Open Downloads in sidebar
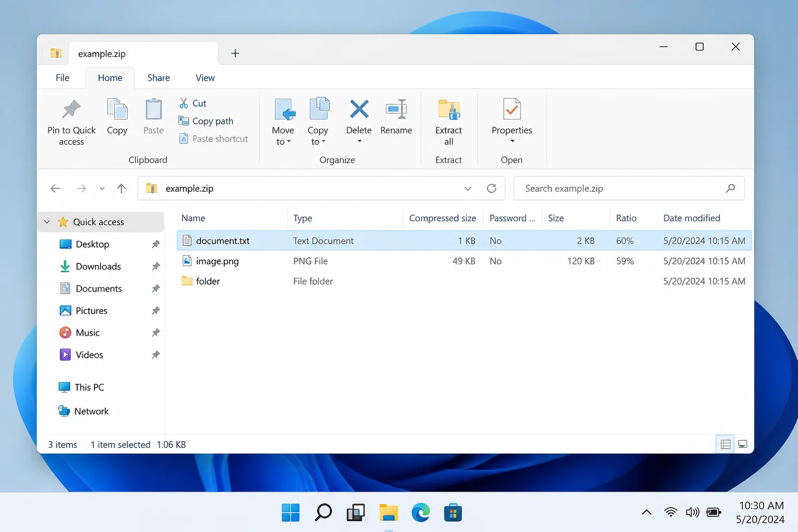Viewport: 798px width, 532px height. point(98,267)
